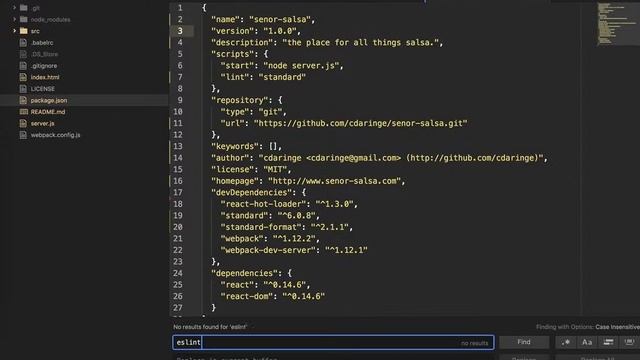
Task: Toggle the only-in-selection search option
Action: (608, 342)
